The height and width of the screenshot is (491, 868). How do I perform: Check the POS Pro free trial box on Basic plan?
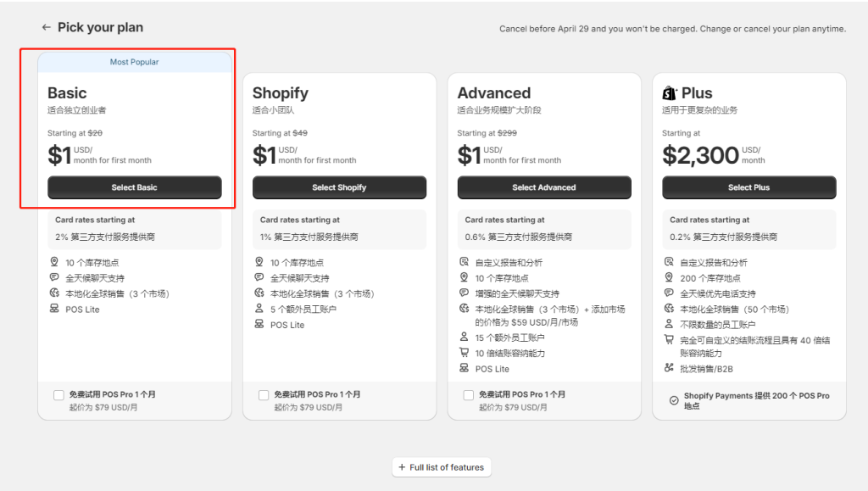click(58, 394)
